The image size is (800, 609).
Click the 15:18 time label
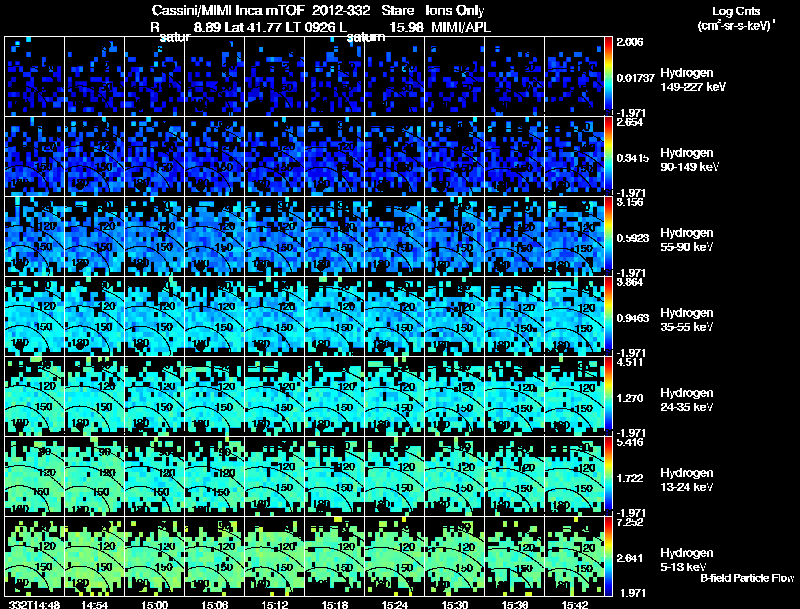coord(334,604)
